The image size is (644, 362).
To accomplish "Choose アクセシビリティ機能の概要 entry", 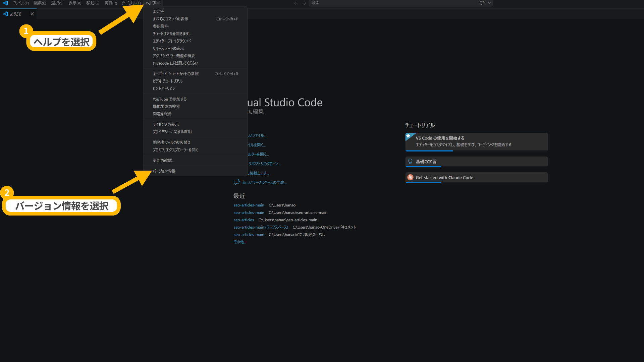I will tap(195, 56).
